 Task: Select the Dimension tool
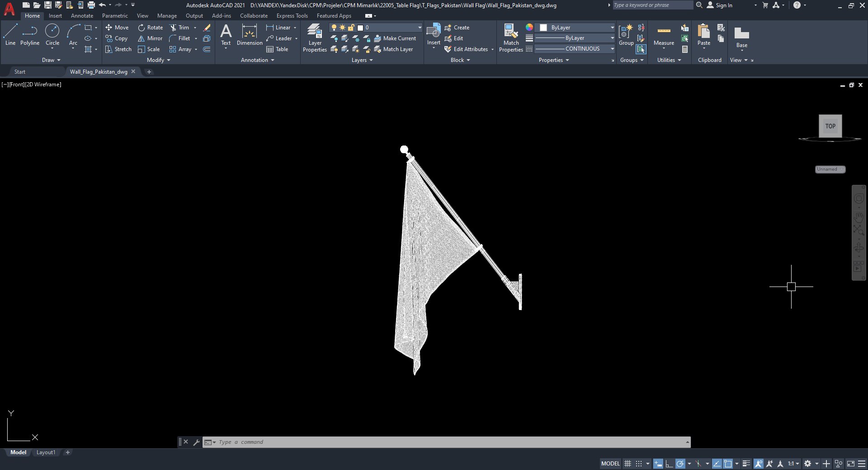tap(250, 35)
